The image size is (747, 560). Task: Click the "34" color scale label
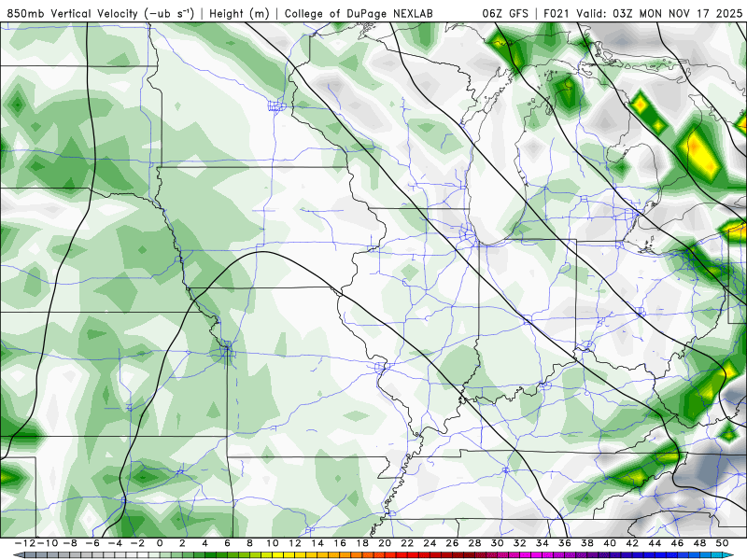543,543
